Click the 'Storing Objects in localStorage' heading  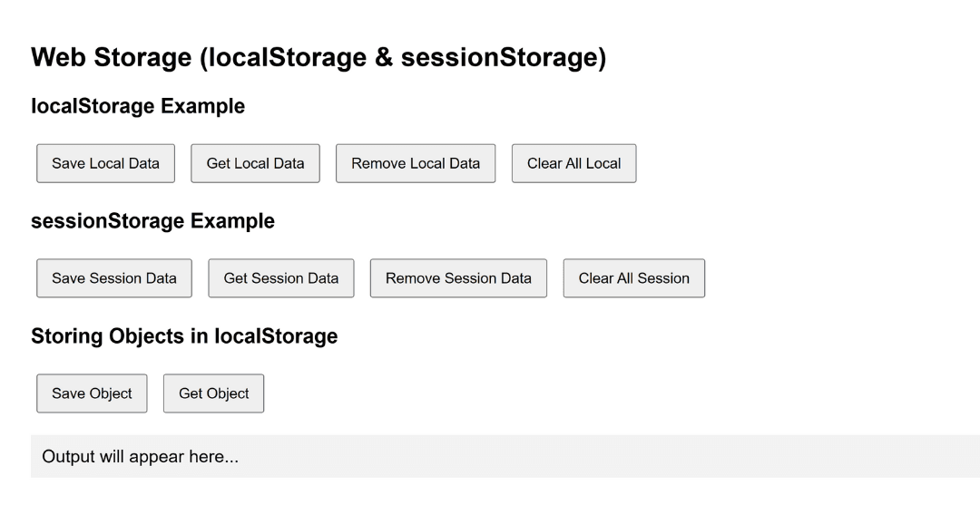[184, 336]
